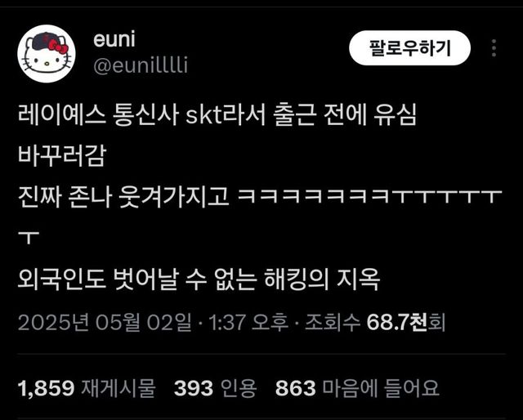Open the euni display name profile
Viewport: 523px width, 420px height.
click(114, 39)
